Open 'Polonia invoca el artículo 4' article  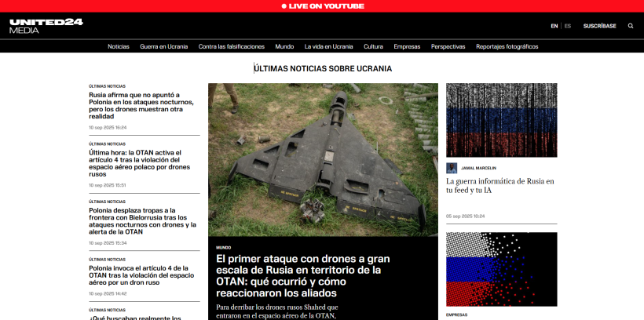[x=141, y=275]
